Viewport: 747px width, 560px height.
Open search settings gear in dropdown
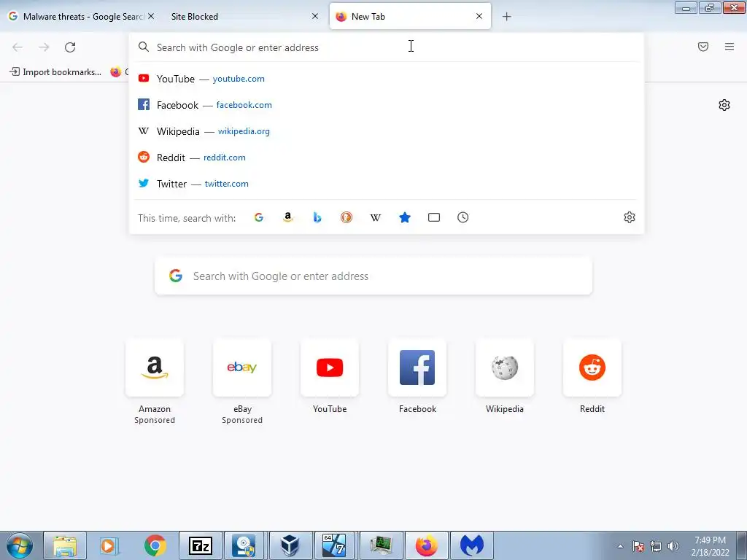pos(630,217)
